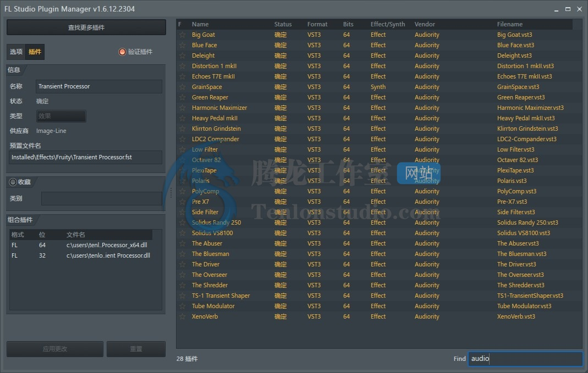
Task: Sort by the Filename column header
Action: [510, 24]
